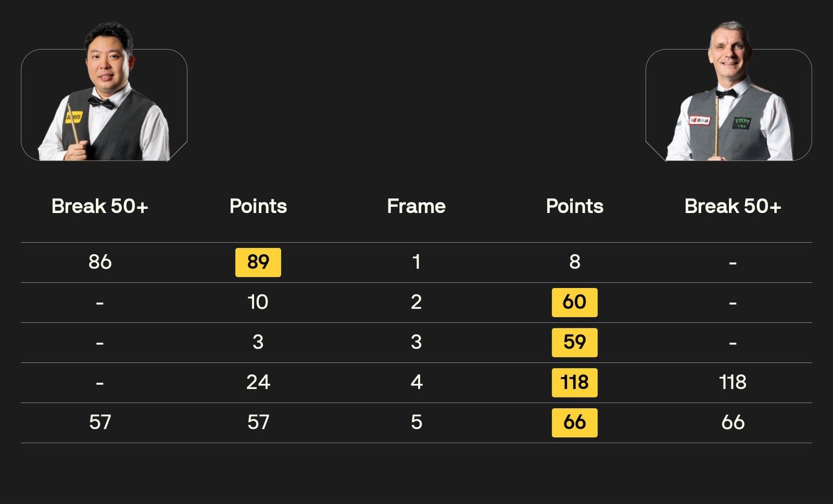This screenshot has width=833, height=504.
Task: Click the dark-haired player's Break 50+ header
Action: coord(100,206)
